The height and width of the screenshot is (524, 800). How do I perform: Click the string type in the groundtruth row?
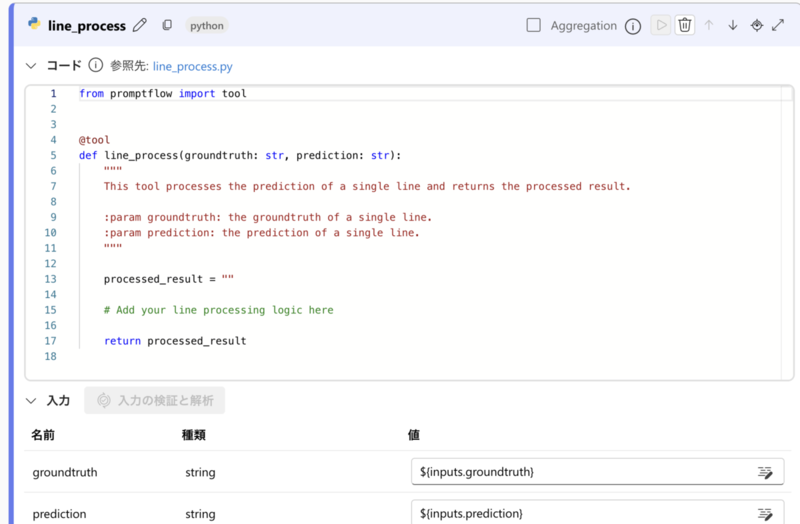200,472
